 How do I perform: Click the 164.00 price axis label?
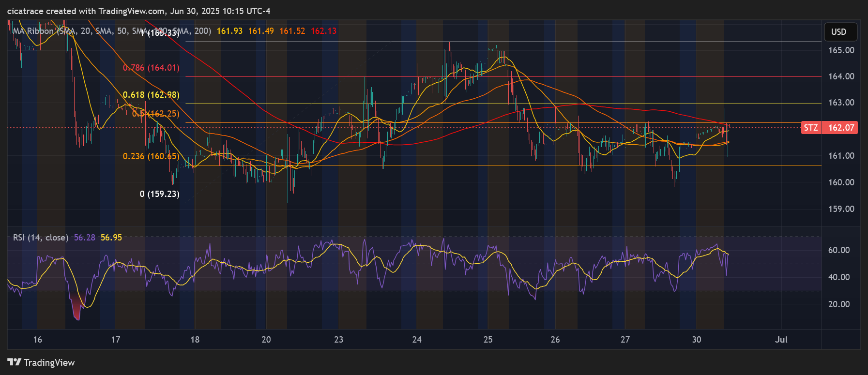[x=841, y=76]
